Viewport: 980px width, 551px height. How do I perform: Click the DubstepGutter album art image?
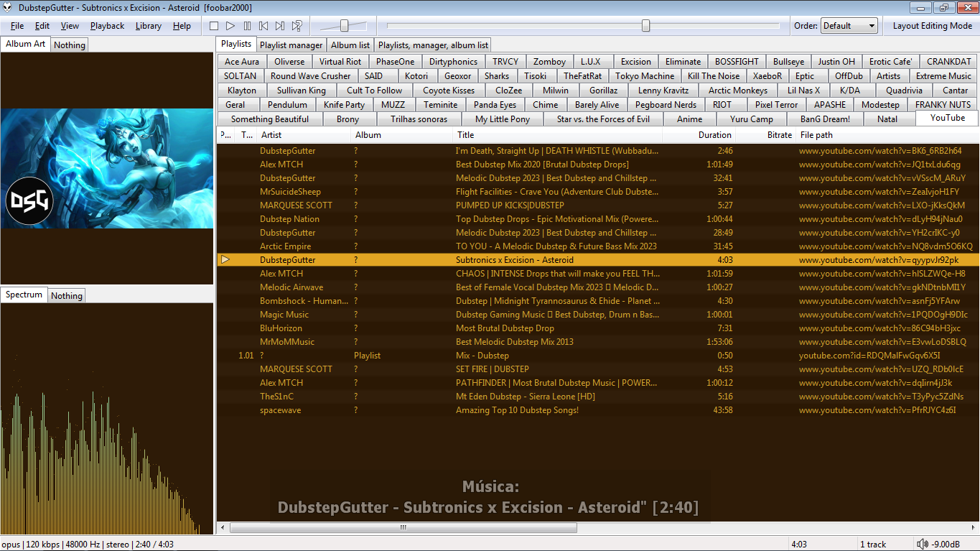(x=107, y=168)
